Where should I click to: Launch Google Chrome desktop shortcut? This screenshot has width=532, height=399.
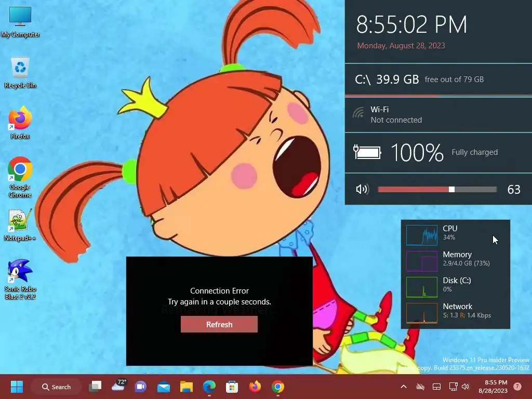pos(20,177)
